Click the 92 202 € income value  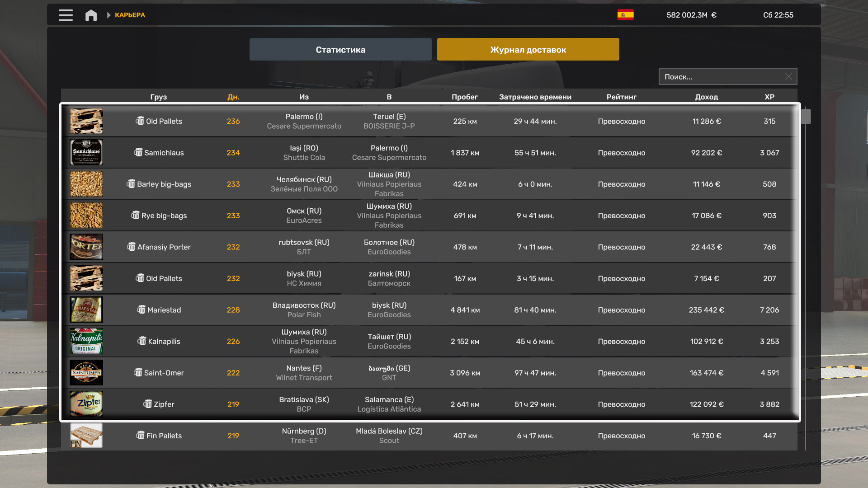pyautogui.click(x=707, y=153)
